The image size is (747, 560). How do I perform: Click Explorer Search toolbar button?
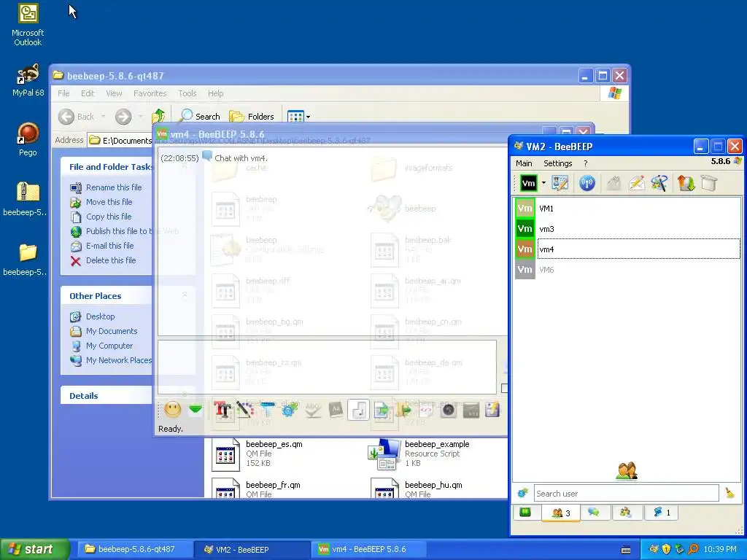click(x=200, y=116)
